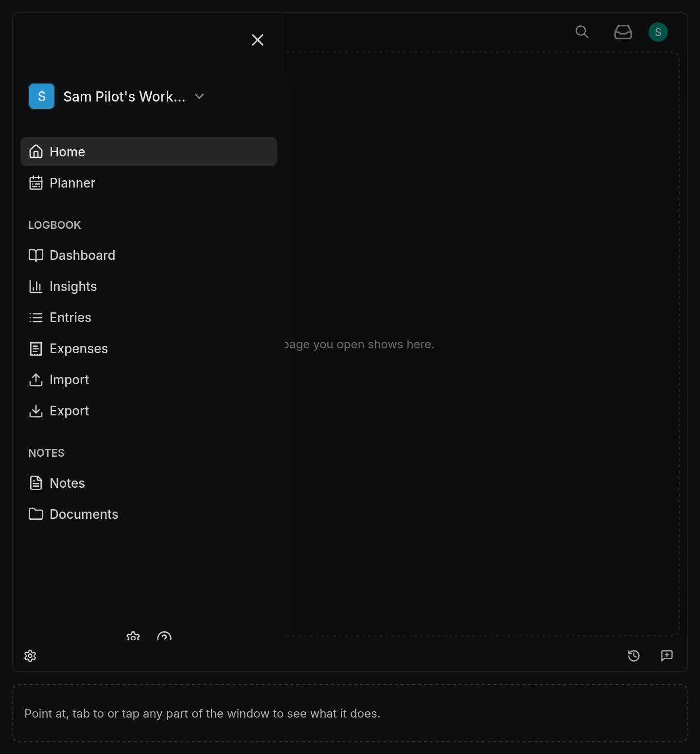Open the Import upload page

tap(149, 379)
